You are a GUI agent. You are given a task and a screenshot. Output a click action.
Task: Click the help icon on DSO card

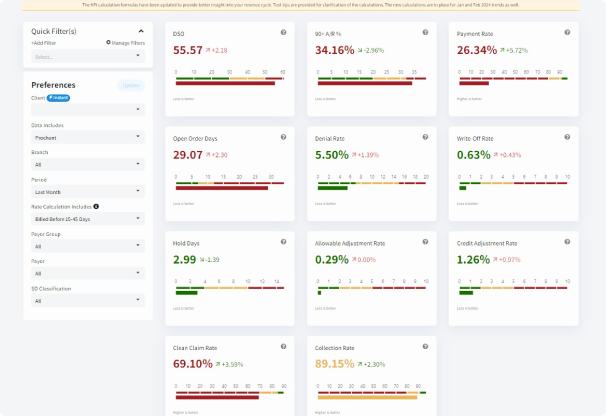pos(284,34)
